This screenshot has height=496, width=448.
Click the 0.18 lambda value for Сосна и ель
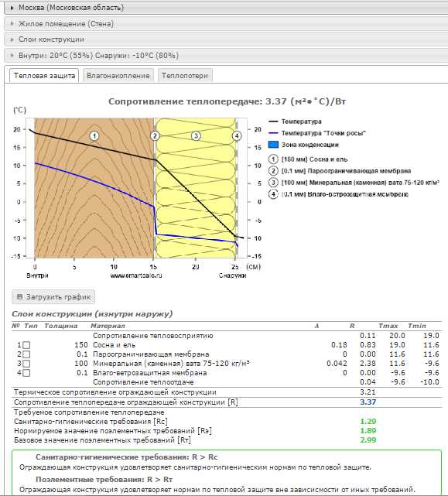coord(339,345)
